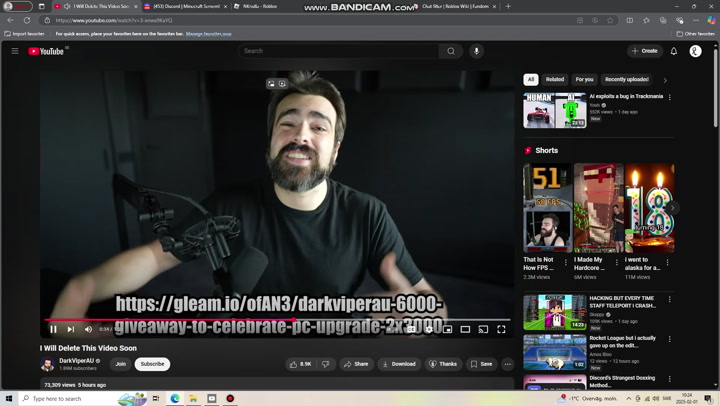Viewport: 720px width, 406px height.
Task: Open the YouTube guide hamburger menu
Action: [15, 51]
